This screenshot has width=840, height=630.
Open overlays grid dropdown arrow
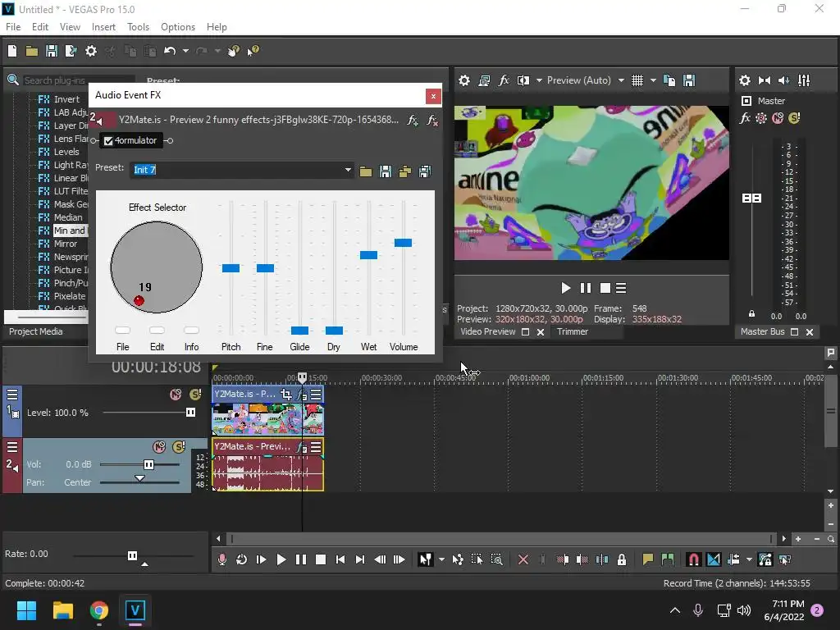click(x=653, y=80)
